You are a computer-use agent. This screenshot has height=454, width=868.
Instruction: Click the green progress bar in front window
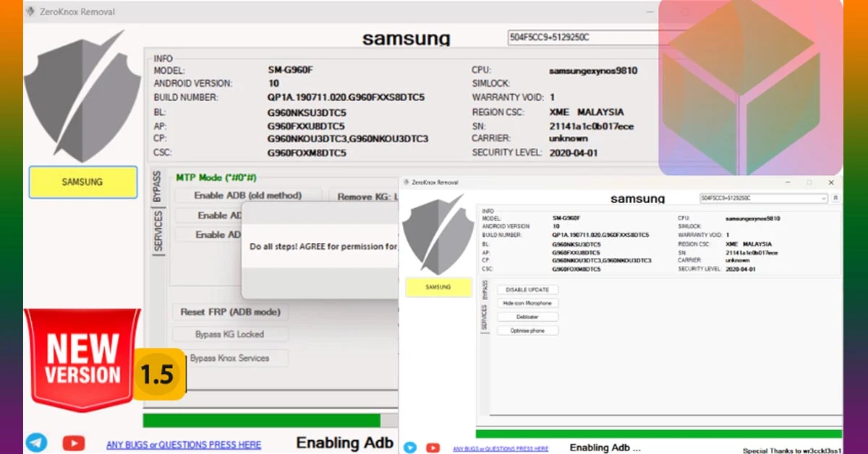click(659, 434)
